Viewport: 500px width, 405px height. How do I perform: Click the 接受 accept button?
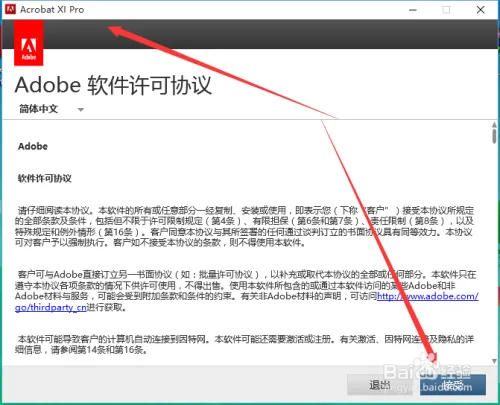(453, 385)
